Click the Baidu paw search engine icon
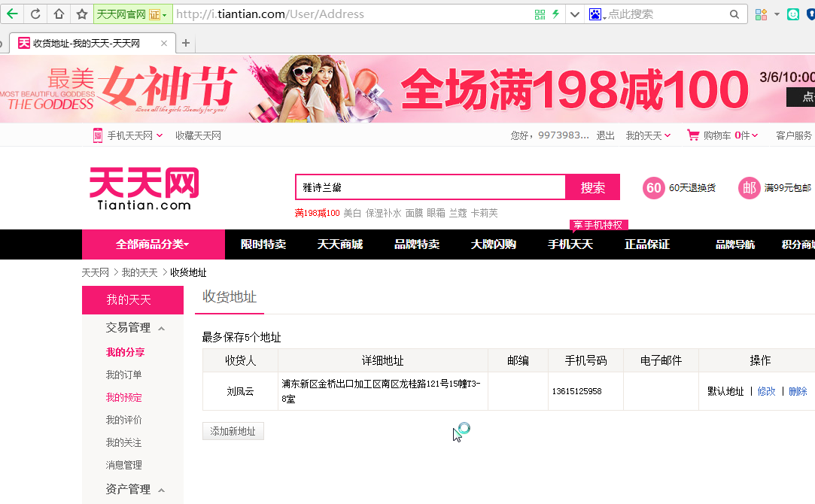Screen dimensions: 815x504 [595, 14]
